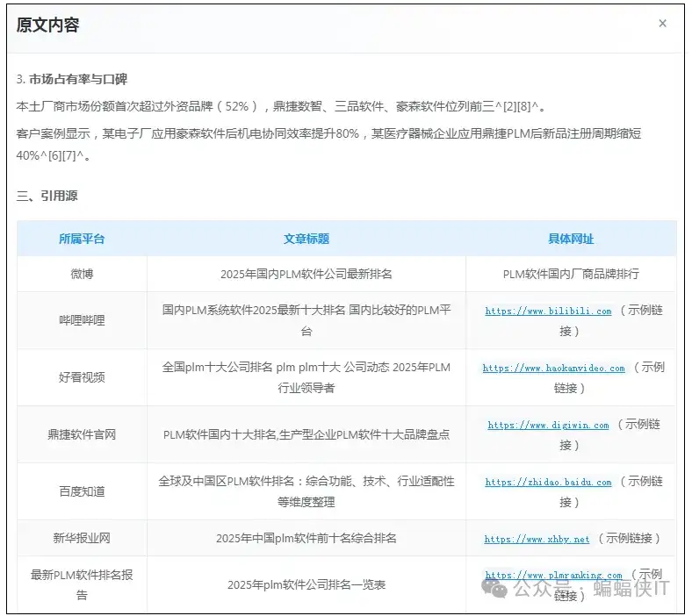Click the 原文内容 dialog title
This screenshot has width=692, height=616.
(47, 25)
